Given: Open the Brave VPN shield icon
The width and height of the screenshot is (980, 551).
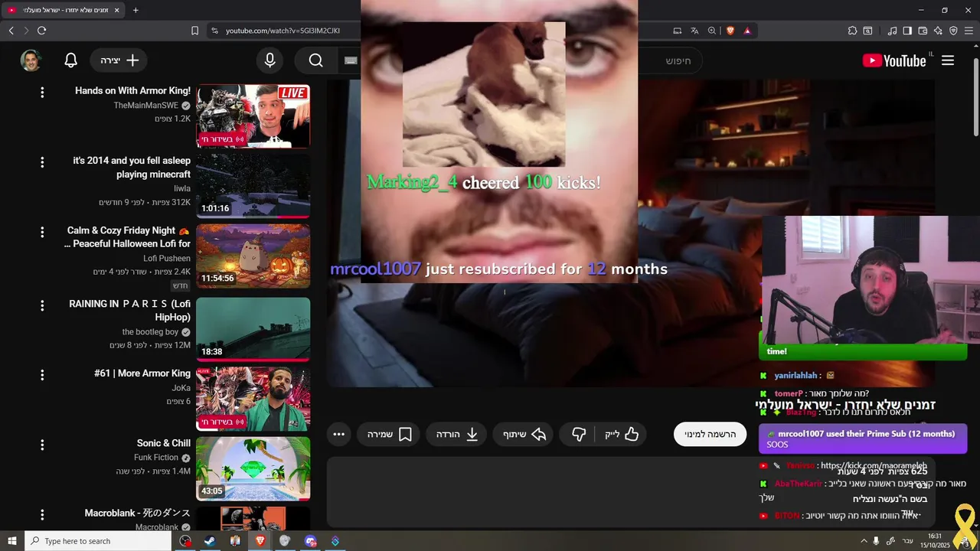Looking at the screenshot, I should point(953,31).
